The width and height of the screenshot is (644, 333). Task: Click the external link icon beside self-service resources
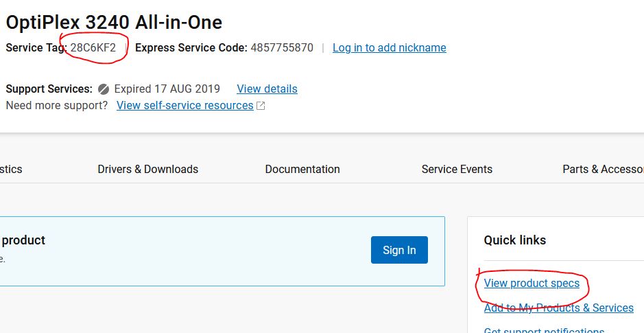click(x=261, y=106)
